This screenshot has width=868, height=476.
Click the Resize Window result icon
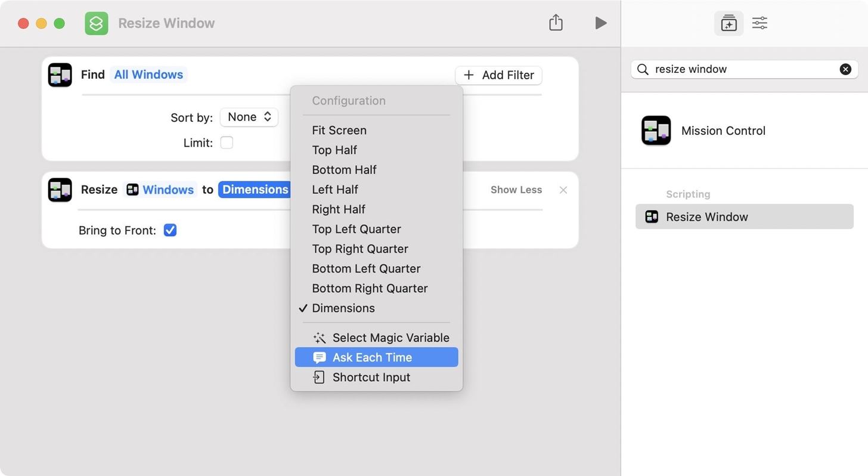[652, 217]
